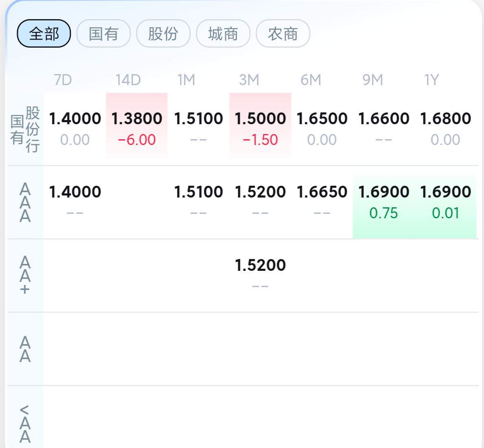Select the AAA row label

pyautogui.click(x=25, y=202)
